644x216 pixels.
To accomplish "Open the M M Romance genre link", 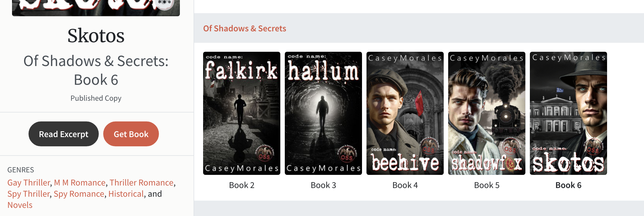I will coord(80,183).
